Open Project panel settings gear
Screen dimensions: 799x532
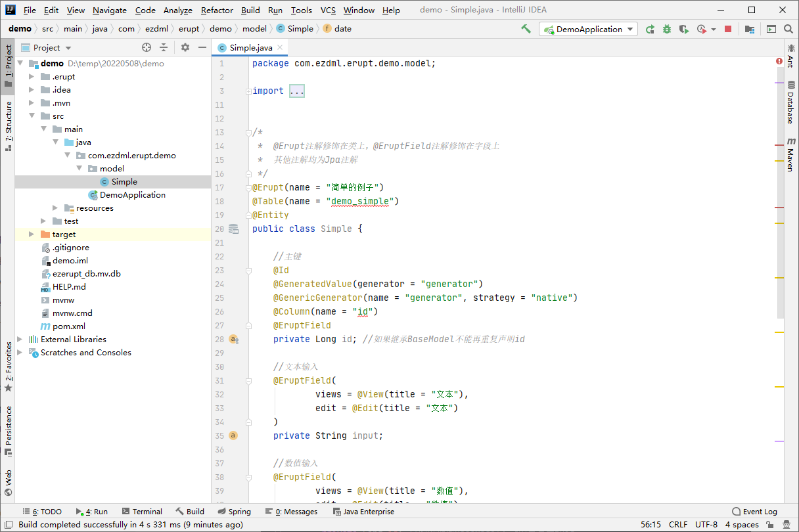(185, 47)
